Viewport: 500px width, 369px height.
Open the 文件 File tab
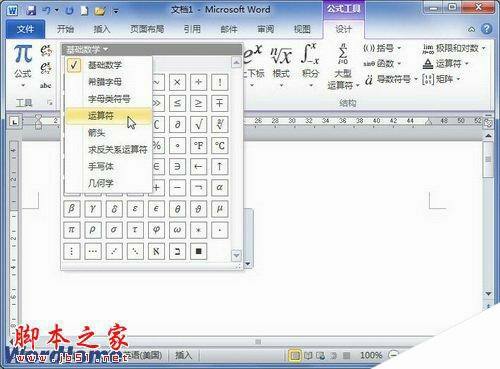click(x=25, y=29)
